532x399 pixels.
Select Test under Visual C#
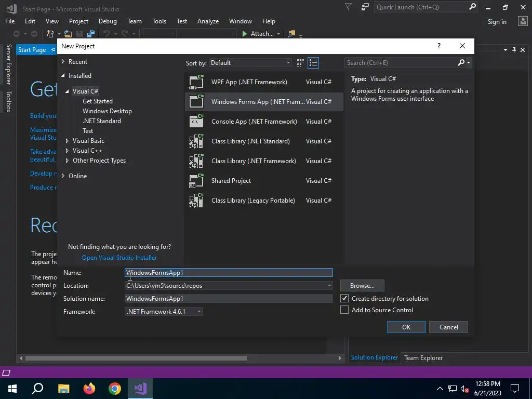(x=87, y=130)
